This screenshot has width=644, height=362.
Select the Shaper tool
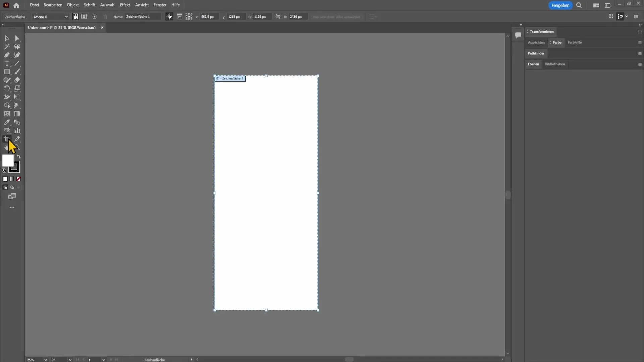[7, 80]
